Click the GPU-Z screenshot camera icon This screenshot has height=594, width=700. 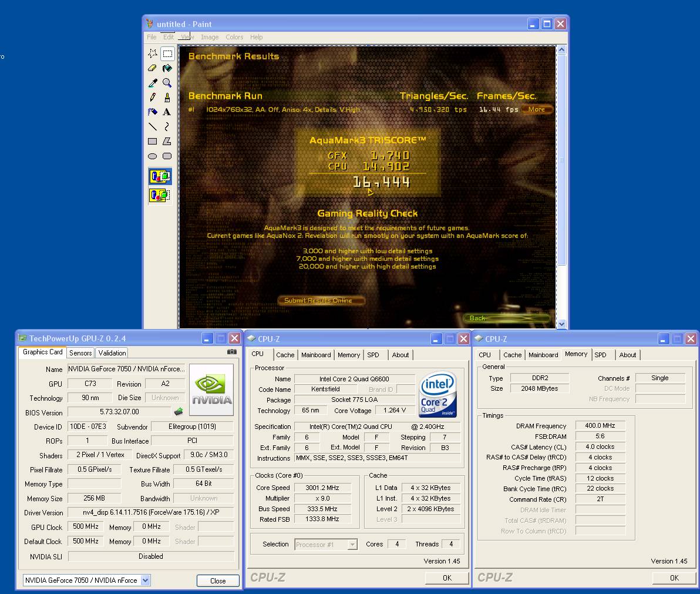click(232, 352)
